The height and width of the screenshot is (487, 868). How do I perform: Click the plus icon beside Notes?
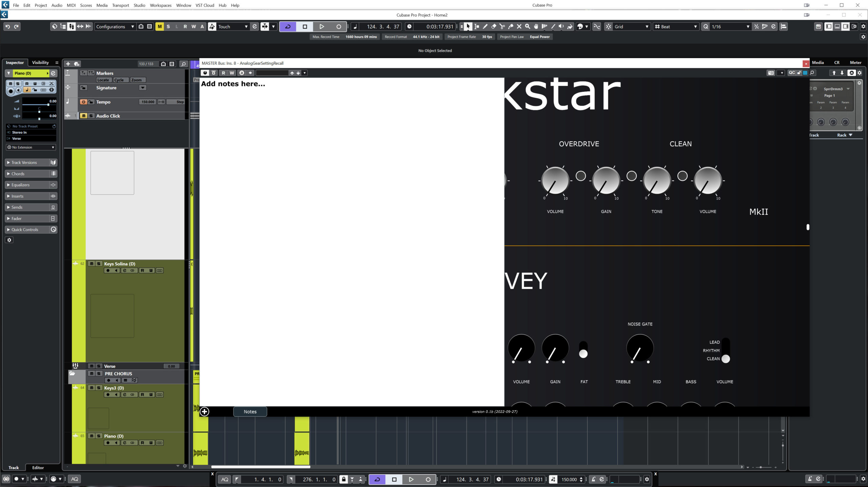[204, 412]
